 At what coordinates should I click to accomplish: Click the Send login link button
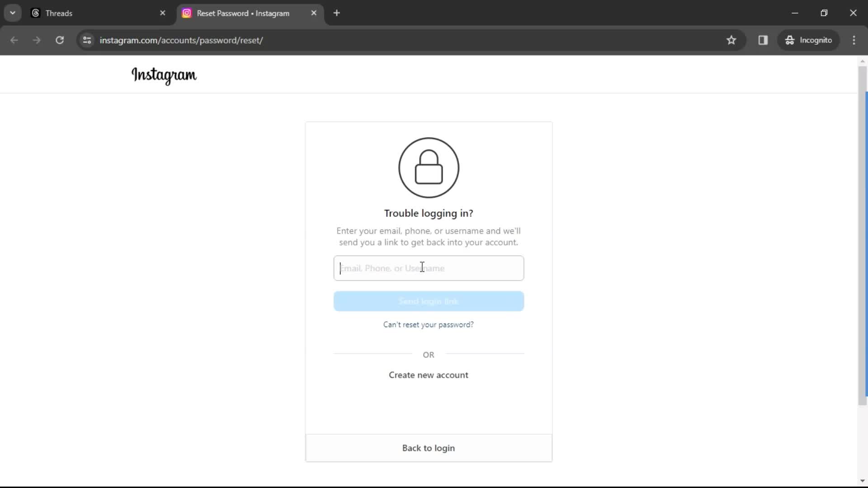pyautogui.click(x=428, y=301)
